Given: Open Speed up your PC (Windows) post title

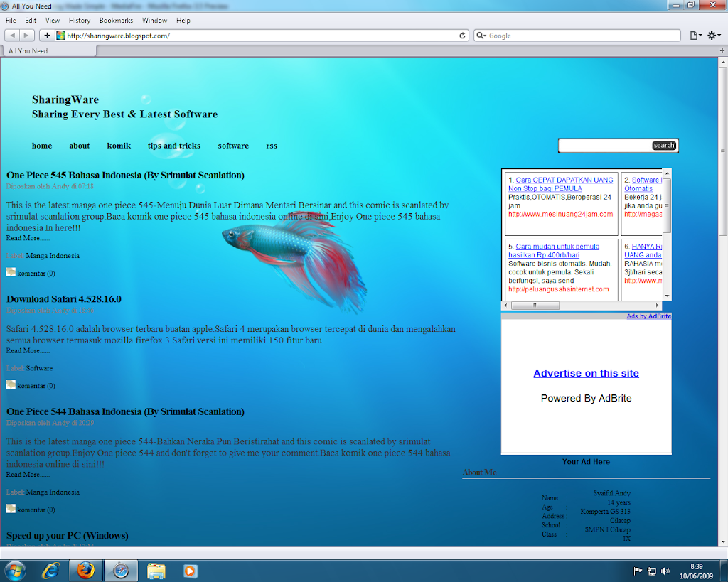Looking at the screenshot, I should [68, 536].
